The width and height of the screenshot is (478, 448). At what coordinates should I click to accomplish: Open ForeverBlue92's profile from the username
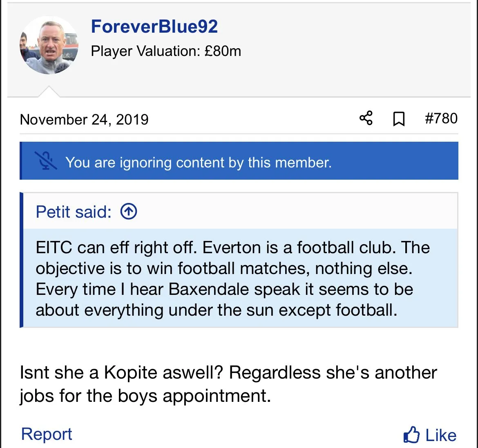(x=154, y=27)
